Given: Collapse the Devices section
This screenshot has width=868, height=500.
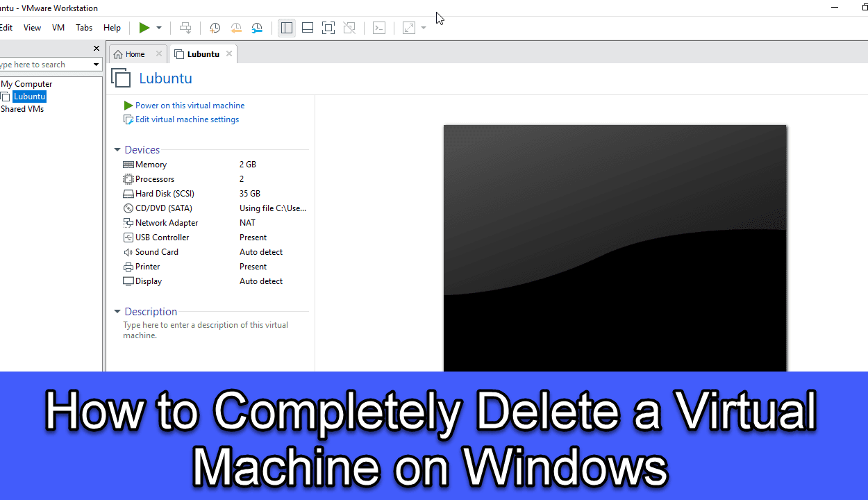Looking at the screenshot, I should pos(117,150).
